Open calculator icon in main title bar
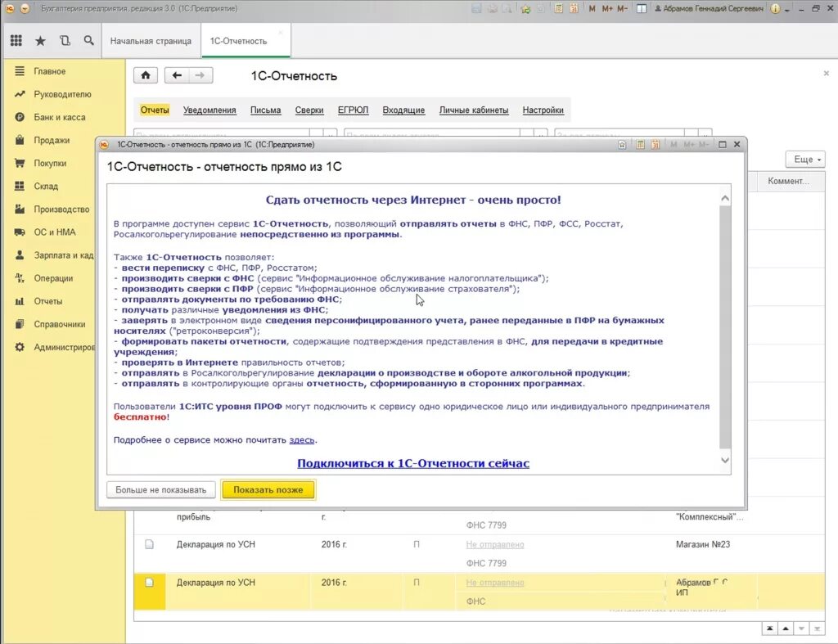Image resolution: width=838 pixels, height=644 pixels. [558, 8]
